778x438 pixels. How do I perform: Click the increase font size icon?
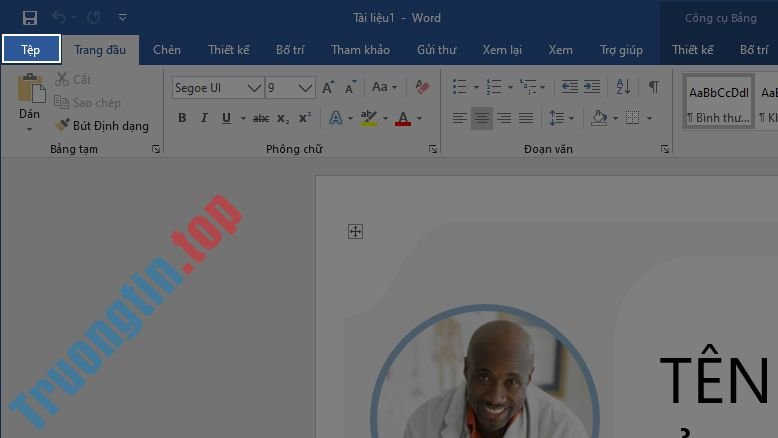[328, 87]
